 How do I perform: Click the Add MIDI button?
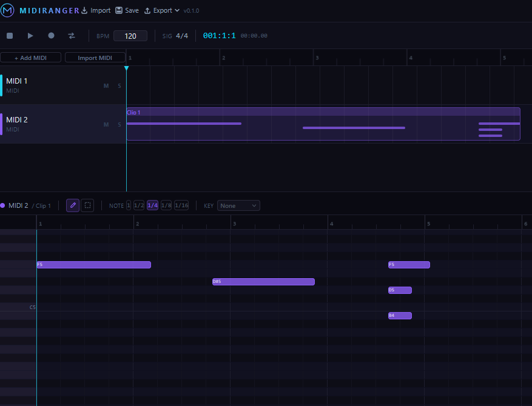click(30, 58)
